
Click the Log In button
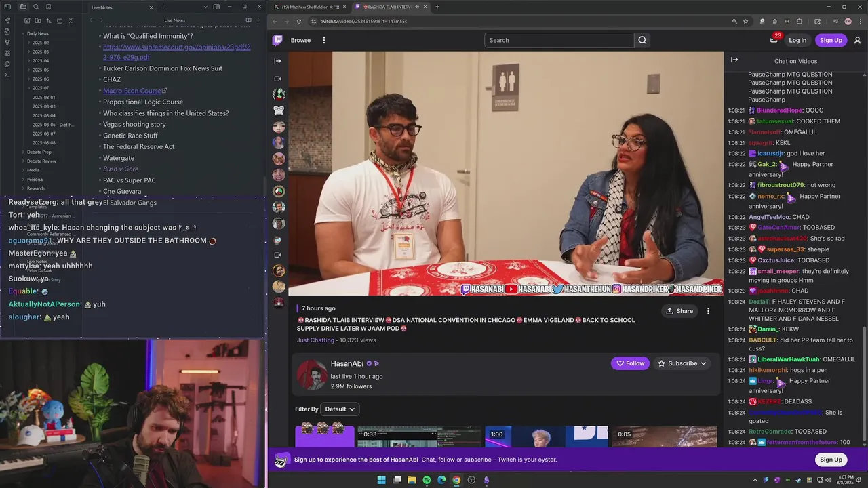[797, 40]
